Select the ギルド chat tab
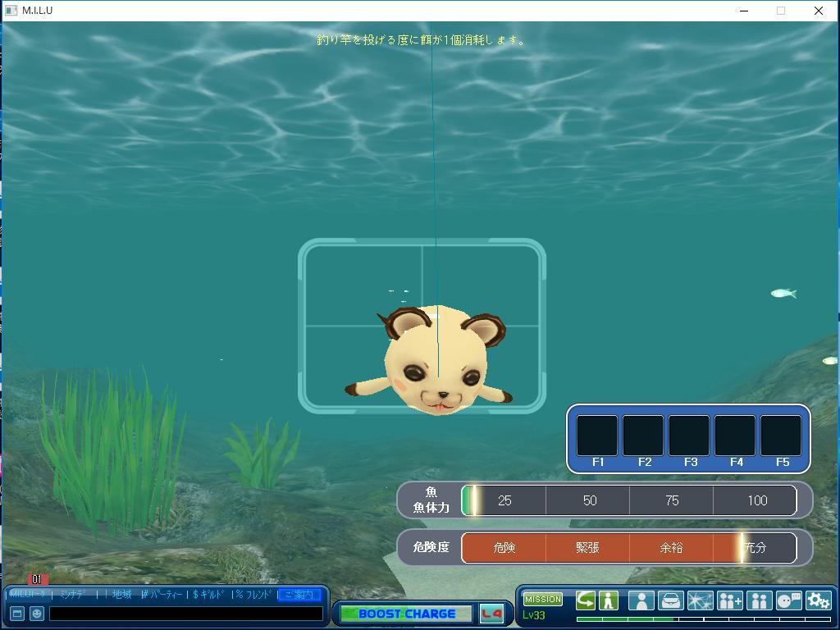Viewport: 840px width, 630px height. [209, 595]
